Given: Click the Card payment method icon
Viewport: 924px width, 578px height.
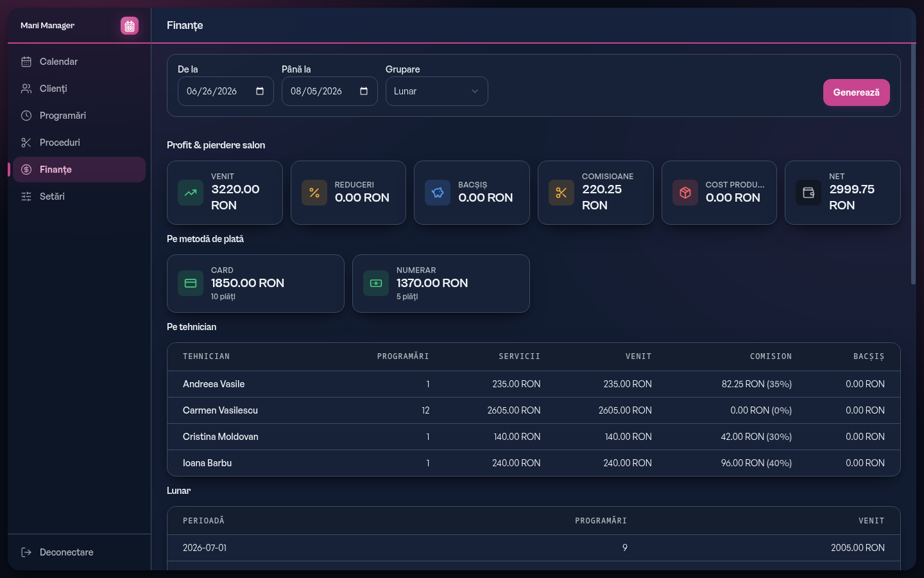Looking at the screenshot, I should pos(191,283).
